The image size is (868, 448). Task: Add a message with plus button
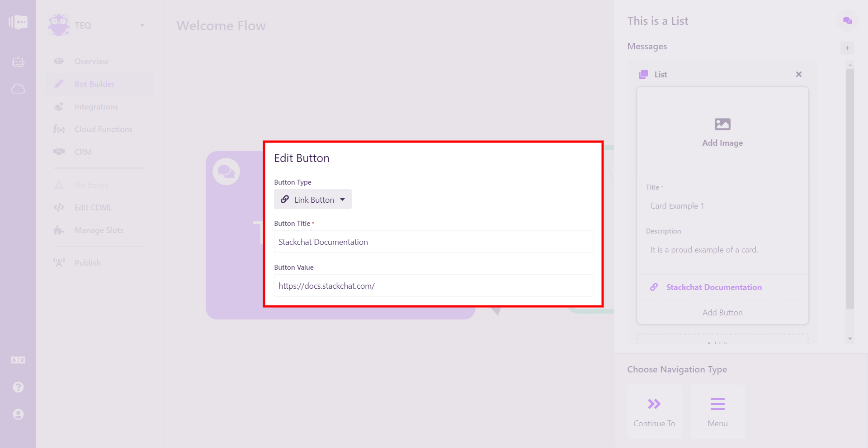tap(847, 48)
